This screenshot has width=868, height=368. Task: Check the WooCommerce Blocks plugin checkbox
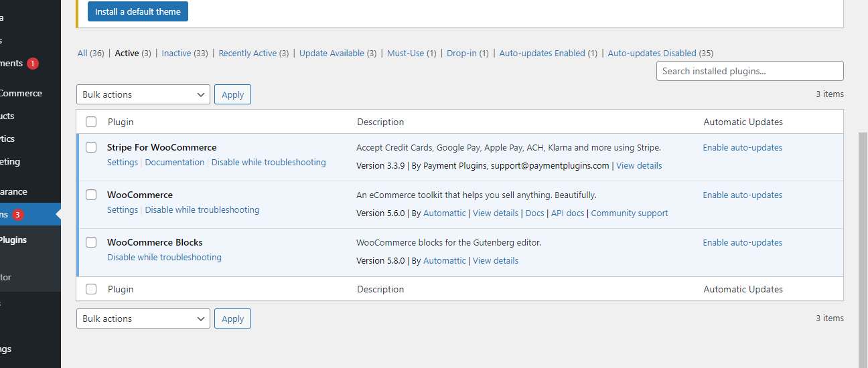pos(91,242)
